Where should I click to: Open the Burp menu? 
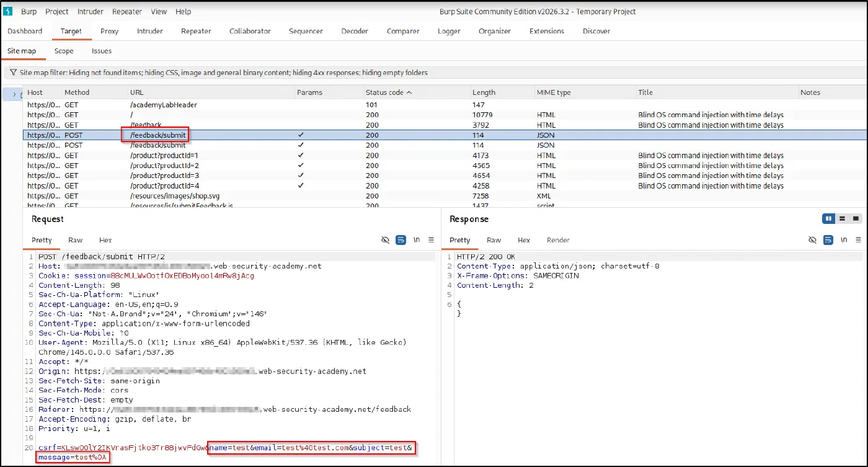[29, 12]
